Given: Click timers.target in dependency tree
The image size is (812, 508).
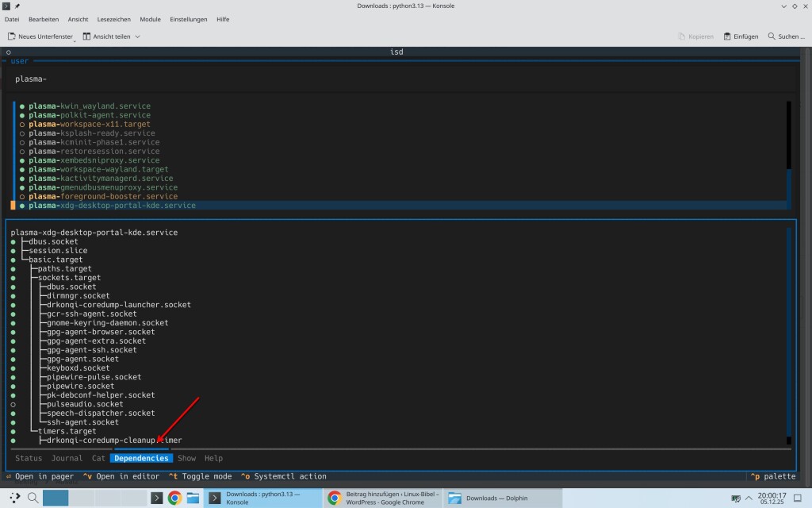Looking at the screenshot, I should point(67,431).
